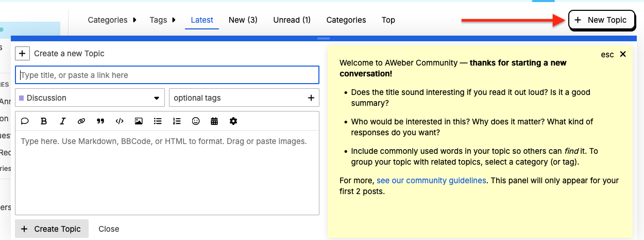Click the Bold formatting icon
The width and height of the screenshot is (644, 240).
(44, 121)
